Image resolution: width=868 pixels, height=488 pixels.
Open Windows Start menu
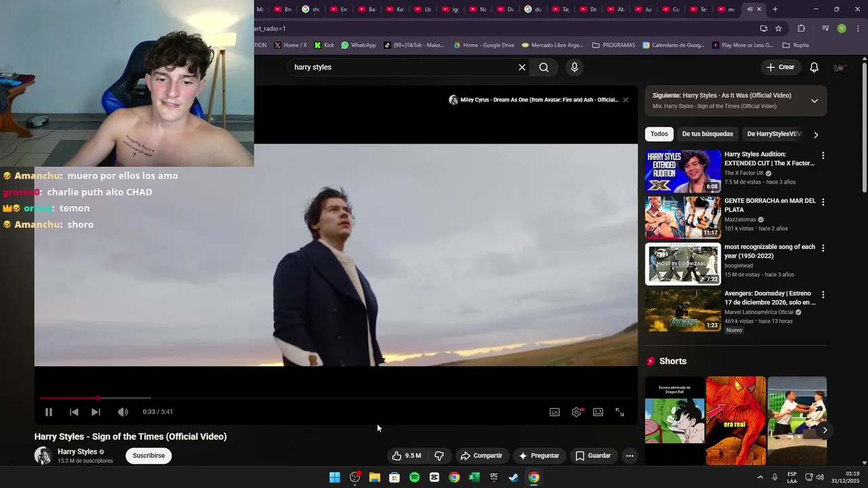pyautogui.click(x=334, y=477)
